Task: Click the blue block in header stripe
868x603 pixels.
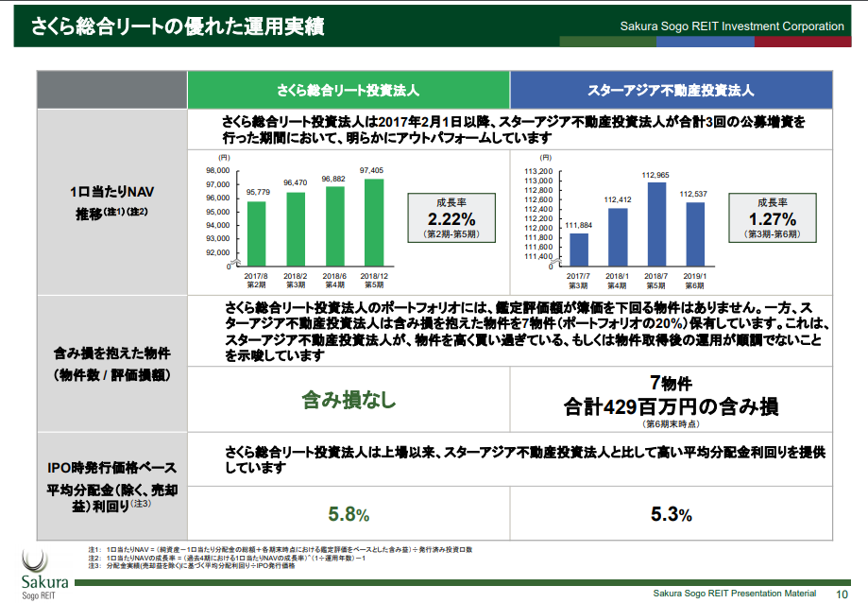Action: coord(706,42)
